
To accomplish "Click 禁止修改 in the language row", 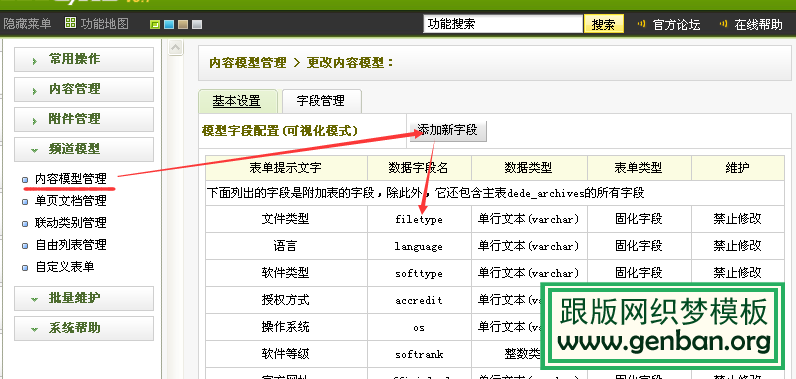I will [x=738, y=246].
